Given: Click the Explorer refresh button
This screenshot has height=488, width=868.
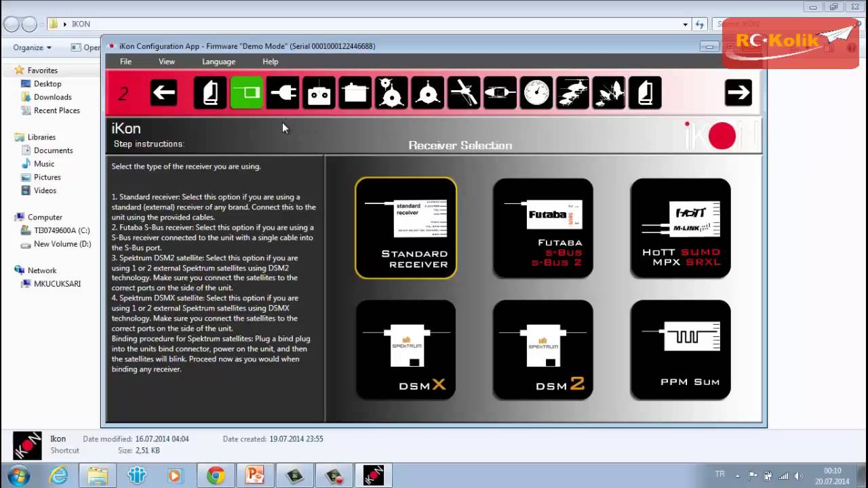Looking at the screenshot, I should click(x=701, y=24).
